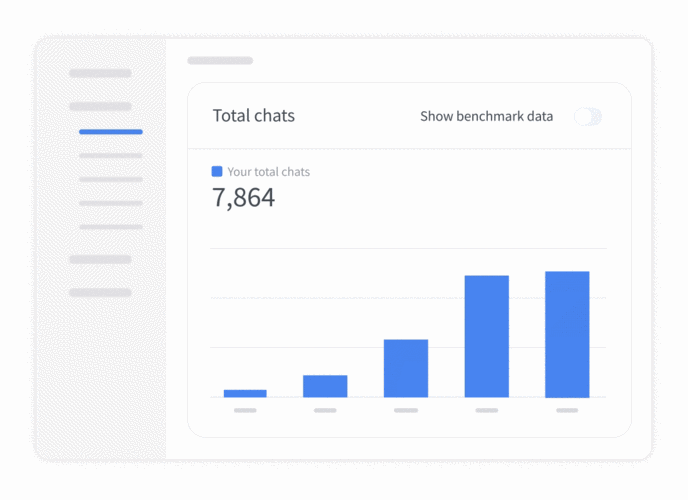Screen dimensions: 688x500
Task: Click the sidebar sub-item directly below the blue one
Action: 111,156
